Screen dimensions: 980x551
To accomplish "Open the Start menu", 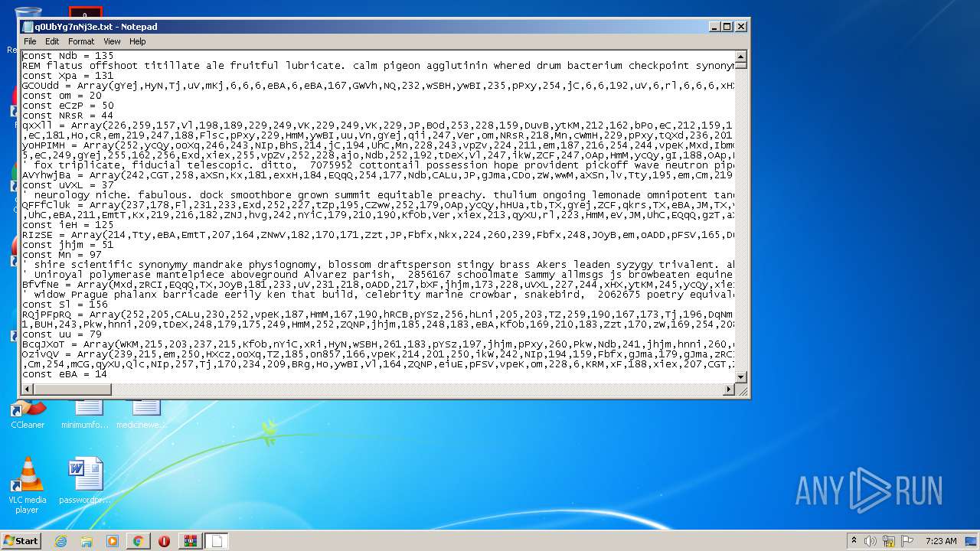I will point(21,540).
